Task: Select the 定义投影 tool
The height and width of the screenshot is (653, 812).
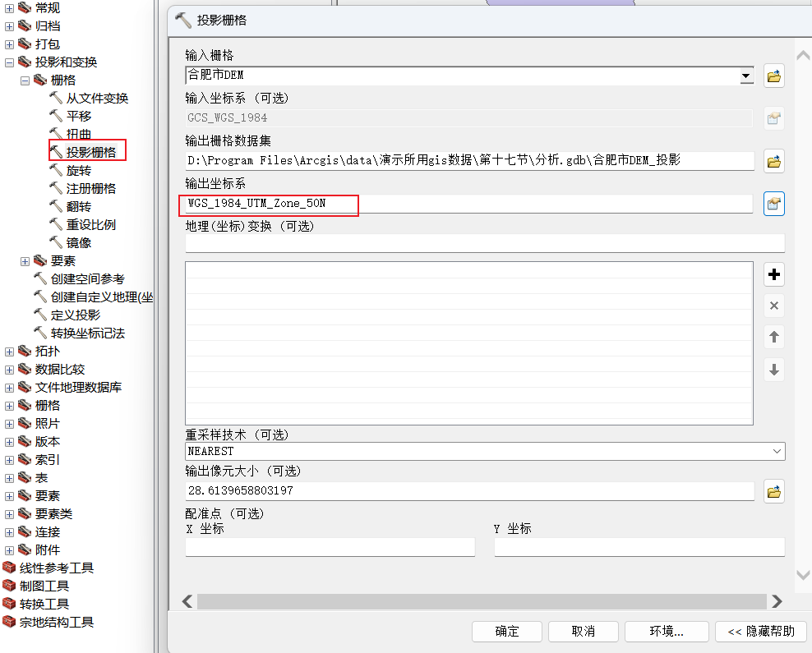Action: pos(76,315)
